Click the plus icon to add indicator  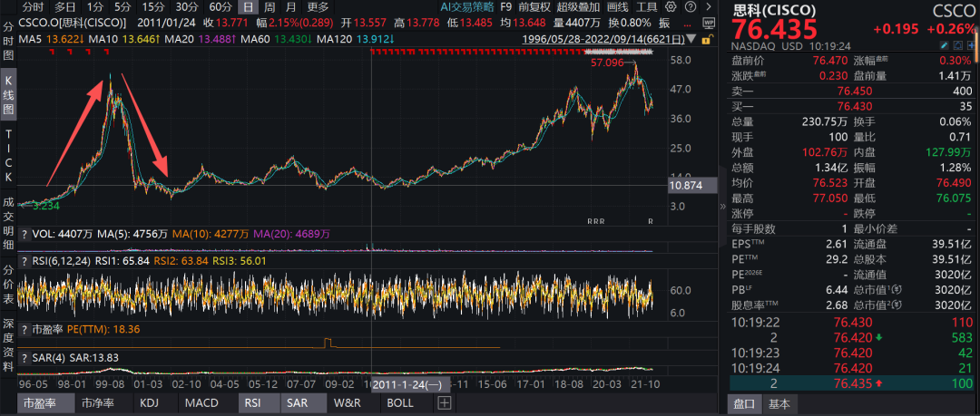444,403
